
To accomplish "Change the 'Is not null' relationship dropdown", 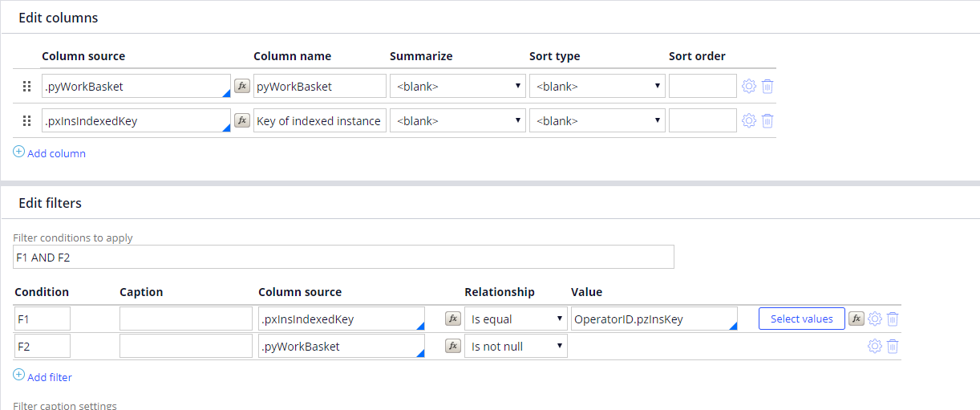I will (516, 346).
